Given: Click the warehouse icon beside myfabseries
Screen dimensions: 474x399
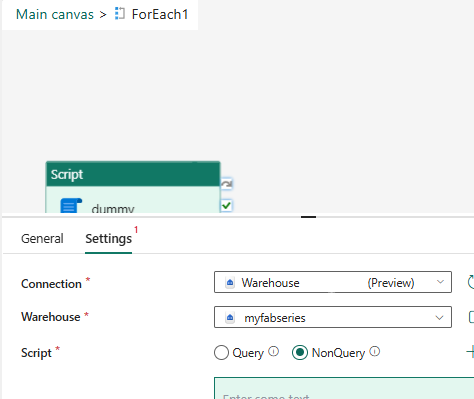Looking at the screenshot, I should click(x=230, y=317).
